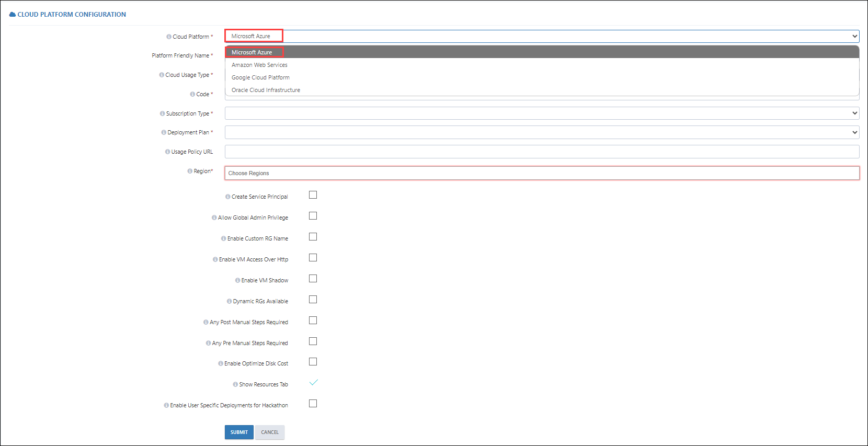The width and height of the screenshot is (868, 446).
Task: Enable Allow Global Admin Privilege checkbox
Action: click(x=313, y=216)
